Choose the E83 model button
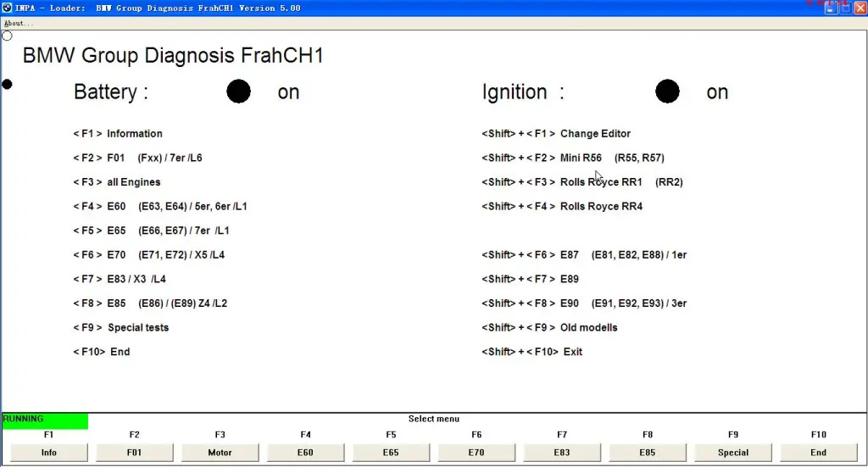 coord(562,453)
